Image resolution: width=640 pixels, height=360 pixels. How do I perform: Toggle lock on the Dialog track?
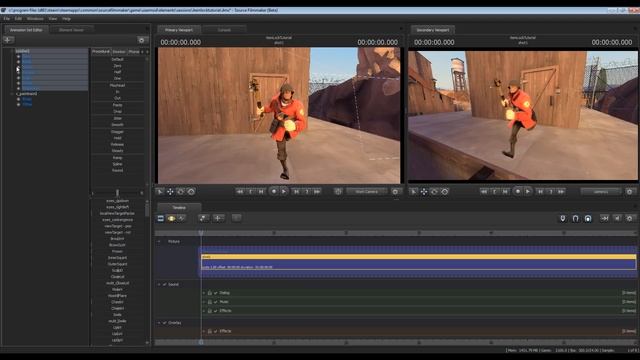coord(210,293)
